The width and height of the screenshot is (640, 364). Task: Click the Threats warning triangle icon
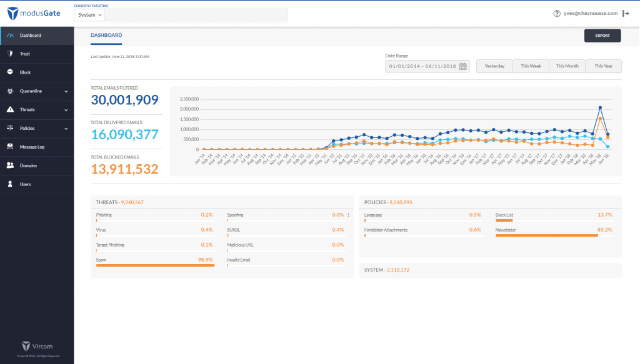point(10,110)
